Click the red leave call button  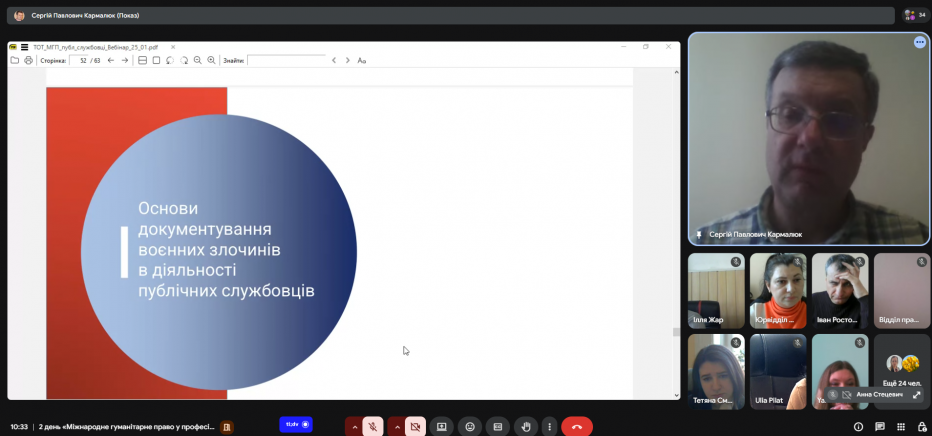pos(577,426)
